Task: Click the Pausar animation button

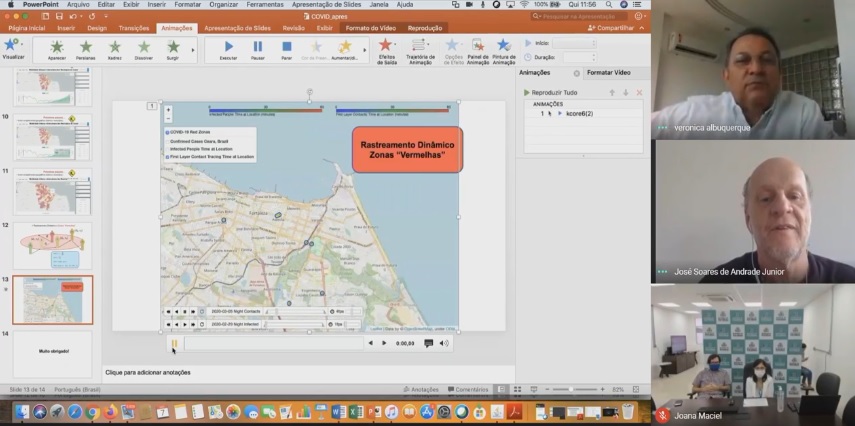Action: pyautogui.click(x=257, y=47)
